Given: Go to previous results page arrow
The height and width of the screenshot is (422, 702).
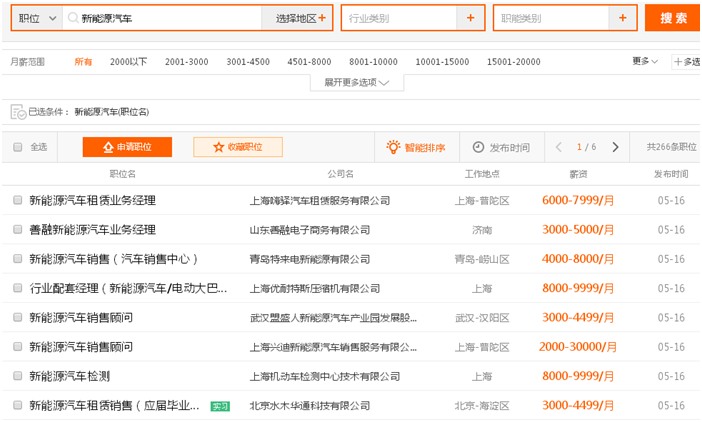Looking at the screenshot, I should [x=558, y=147].
